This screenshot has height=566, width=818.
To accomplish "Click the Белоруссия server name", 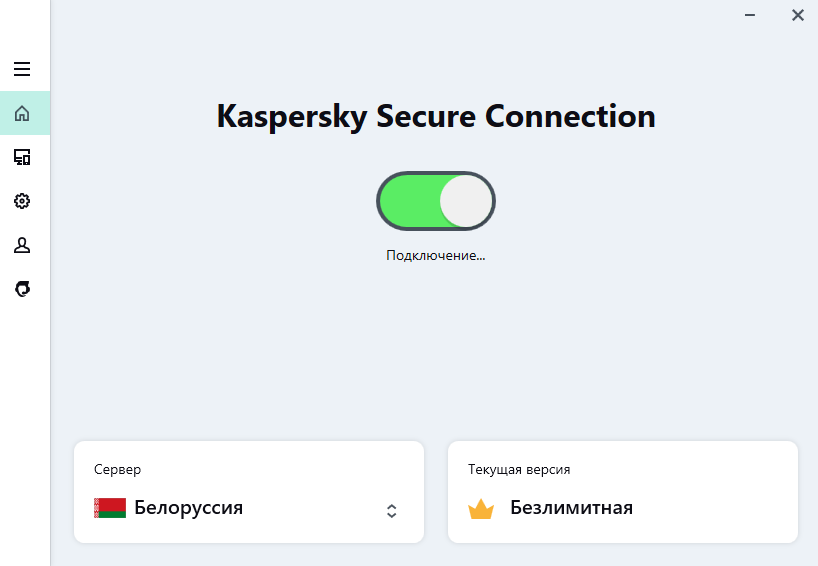I will pos(188,508).
